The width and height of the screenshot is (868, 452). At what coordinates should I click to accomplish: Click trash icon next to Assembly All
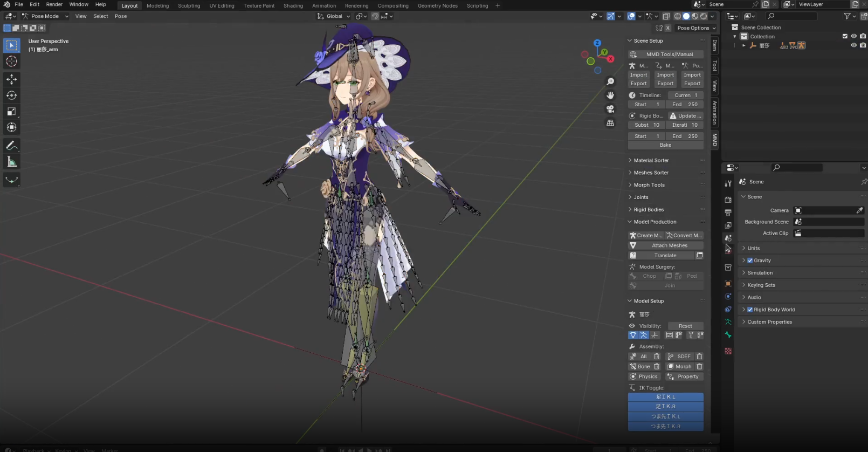click(x=657, y=357)
